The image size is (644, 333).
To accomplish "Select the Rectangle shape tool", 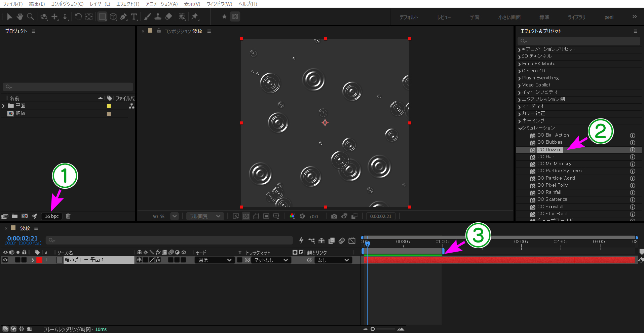I will click(102, 16).
